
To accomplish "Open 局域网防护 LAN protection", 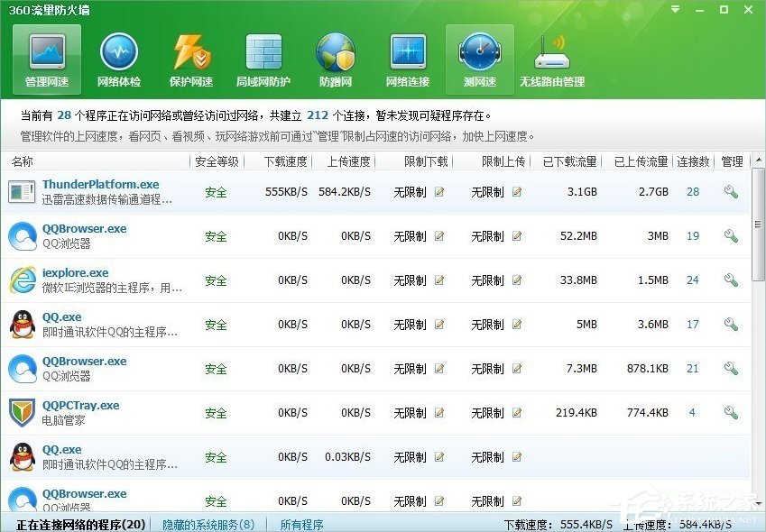I will (x=263, y=57).
